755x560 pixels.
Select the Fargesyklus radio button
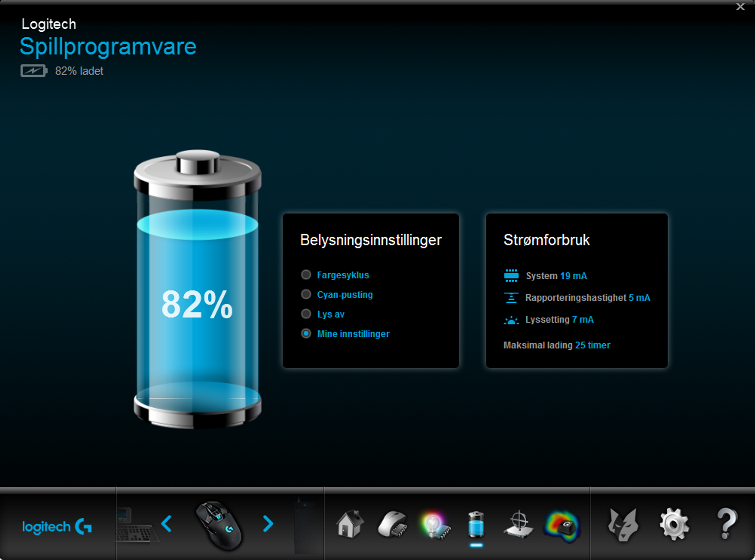coord(306,275)
